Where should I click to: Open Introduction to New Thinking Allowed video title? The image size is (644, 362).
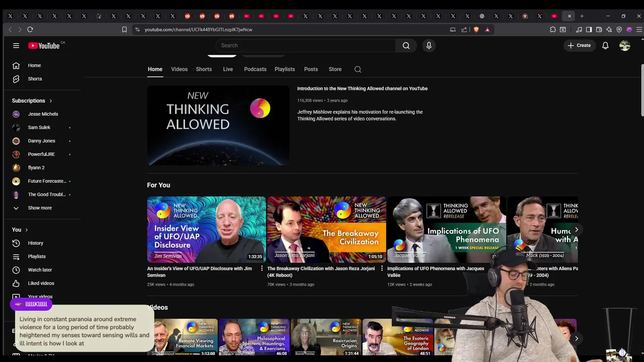pos(362,88)
